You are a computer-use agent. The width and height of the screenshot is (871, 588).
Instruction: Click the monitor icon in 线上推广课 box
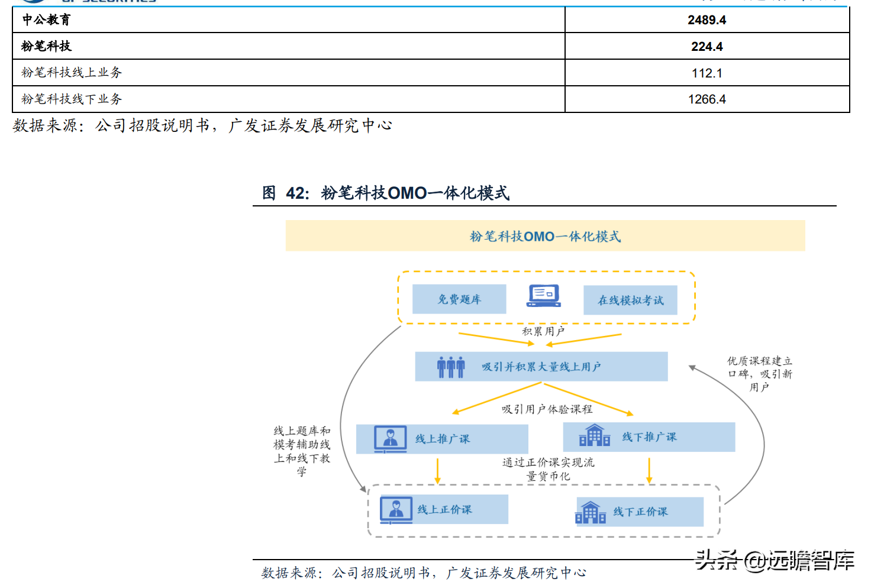[x=390, y=437]
